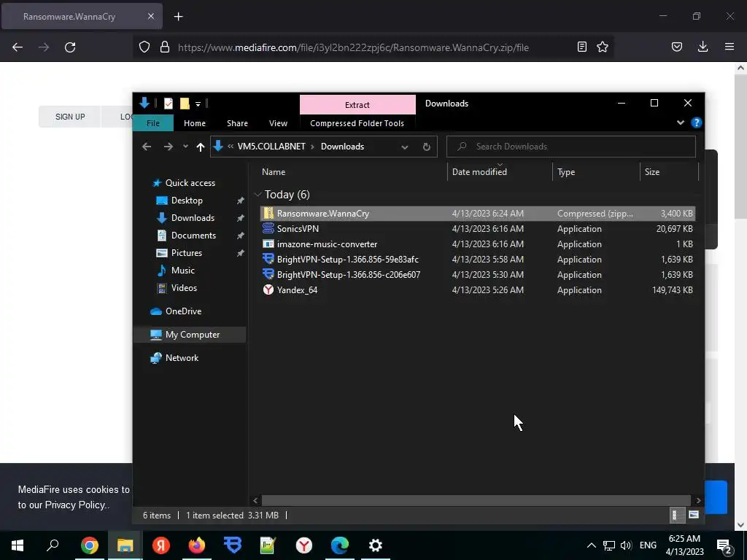Click Explorer horizontal scrollbar
747x560 pixels.
tap(476, 500)
